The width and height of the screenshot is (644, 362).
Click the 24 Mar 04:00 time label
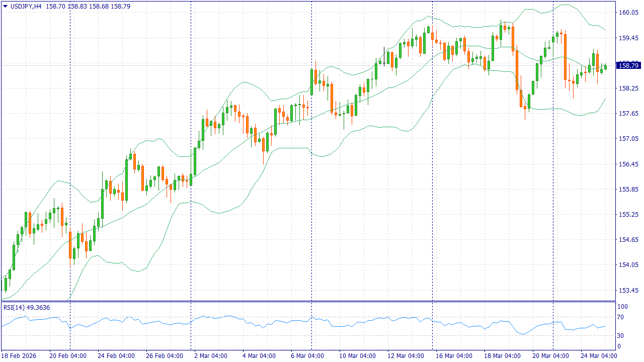point(599,356)
